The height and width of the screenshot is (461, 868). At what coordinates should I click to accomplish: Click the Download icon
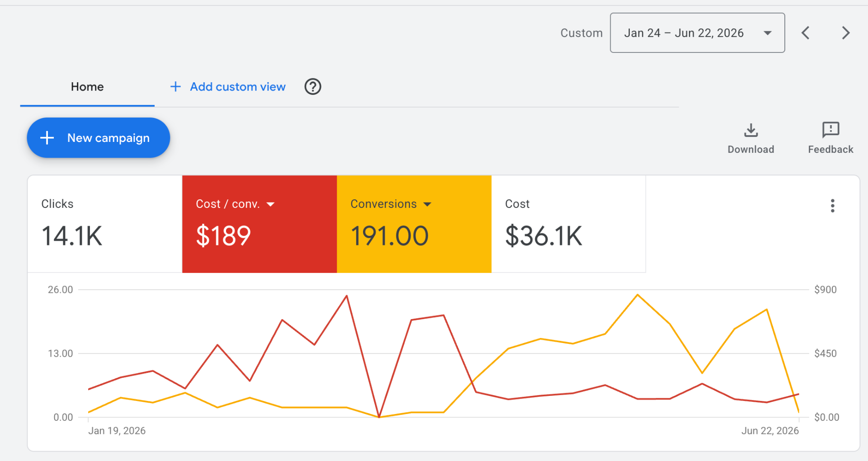pos(751,131)
